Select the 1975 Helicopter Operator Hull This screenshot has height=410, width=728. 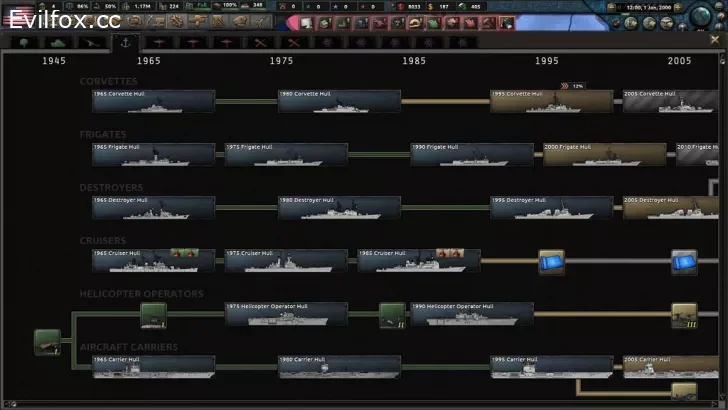[x=286, y=314]
